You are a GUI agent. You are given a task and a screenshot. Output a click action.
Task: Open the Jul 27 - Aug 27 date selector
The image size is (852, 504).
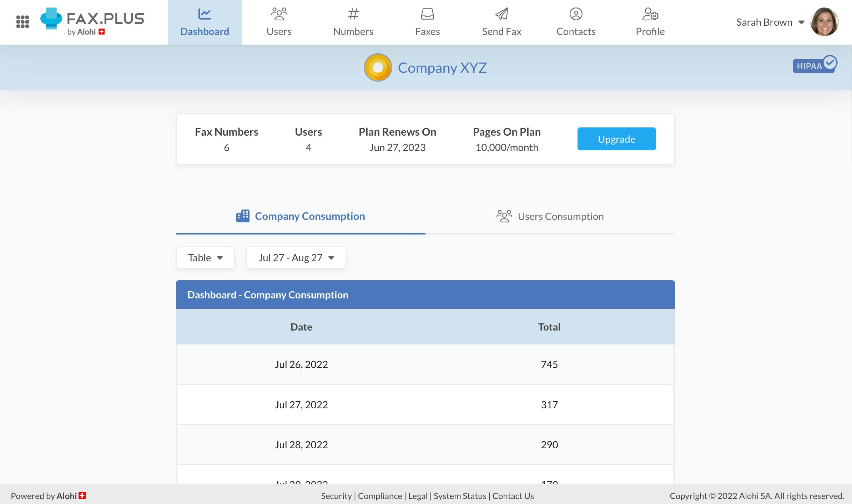[296, 257]
